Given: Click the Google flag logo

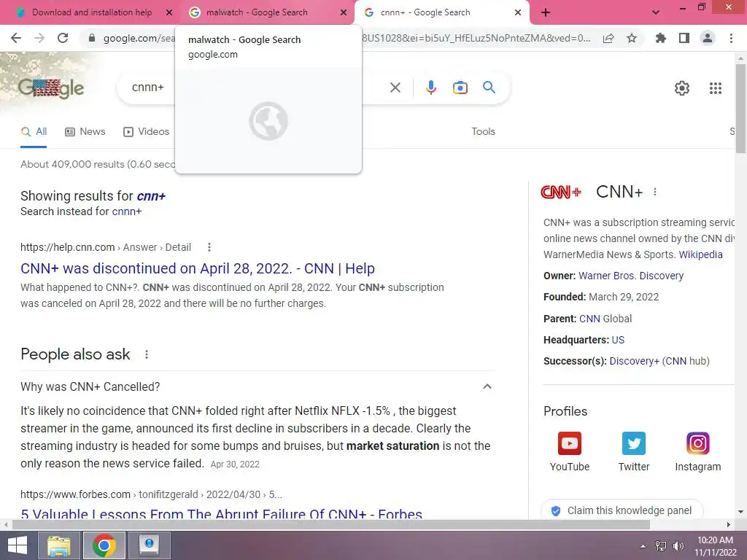Looking at the screenshot, I should coord(51,87).
